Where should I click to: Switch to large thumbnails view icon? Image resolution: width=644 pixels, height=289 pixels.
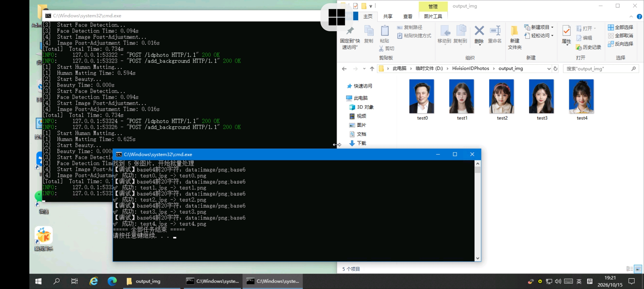pos(638,269)
